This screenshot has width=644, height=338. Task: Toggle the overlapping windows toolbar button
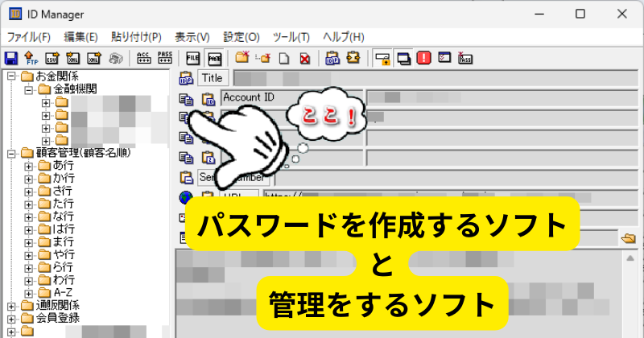click(404, 58)
